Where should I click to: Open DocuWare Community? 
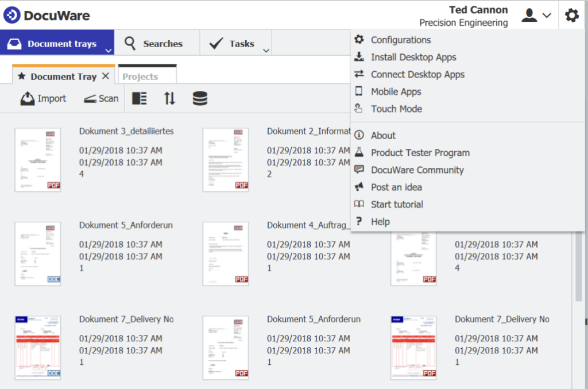pyautogui.click(x=467, y=170)
